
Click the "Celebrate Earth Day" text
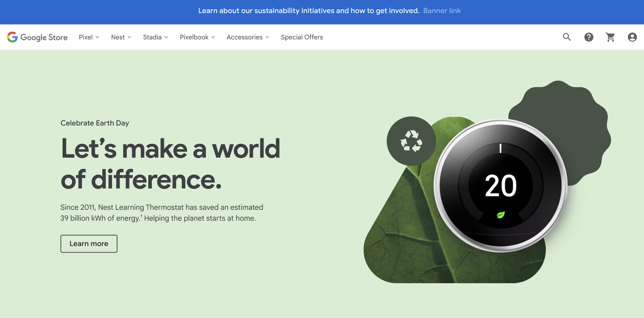point(95,123)
